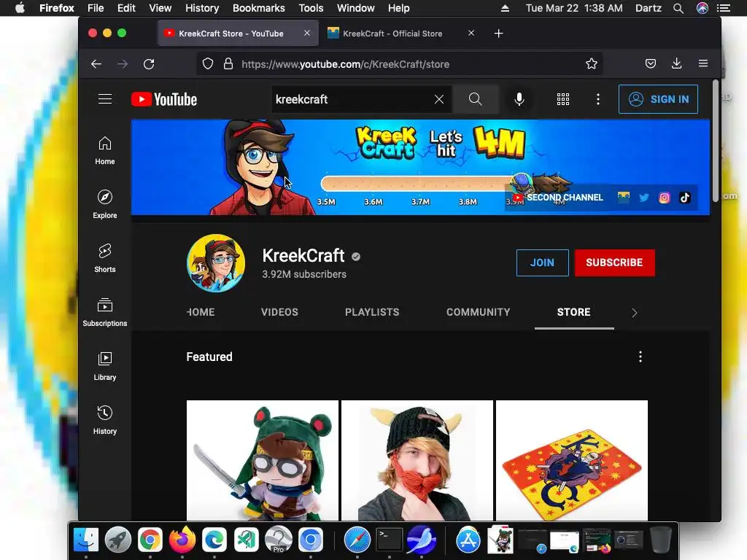Viewport: 747px width, 560px height.
Task: Close the KreekCraft Official Store tab
Action: (x=471, y=33)
